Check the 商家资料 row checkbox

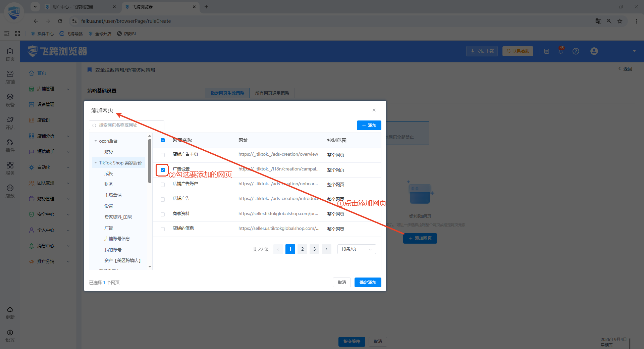click(x=163, y=214)
